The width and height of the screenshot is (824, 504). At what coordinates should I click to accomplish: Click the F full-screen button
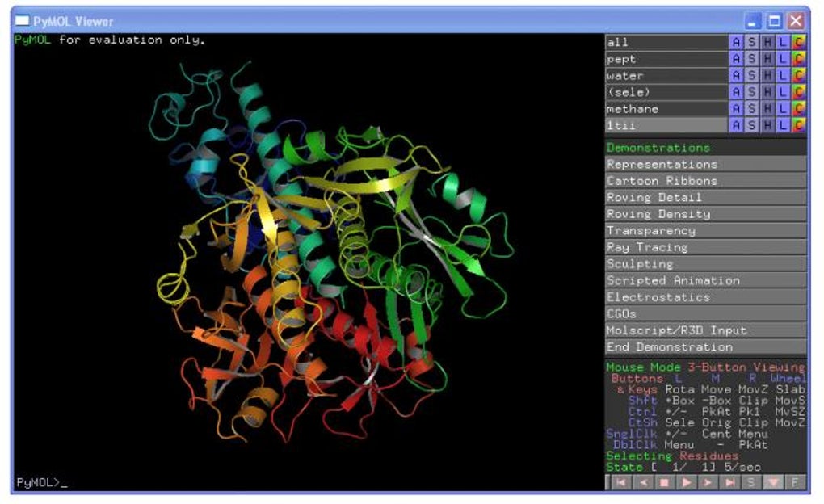pos(795,483)
